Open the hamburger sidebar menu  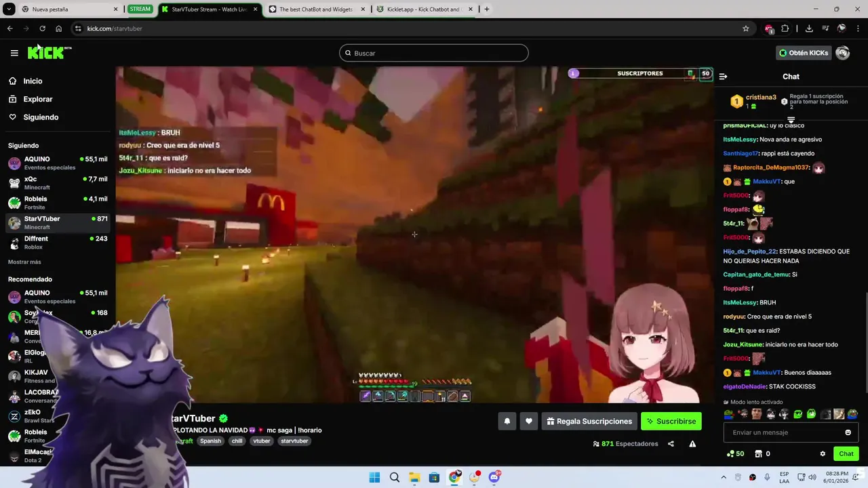click(x=14, y=53)
